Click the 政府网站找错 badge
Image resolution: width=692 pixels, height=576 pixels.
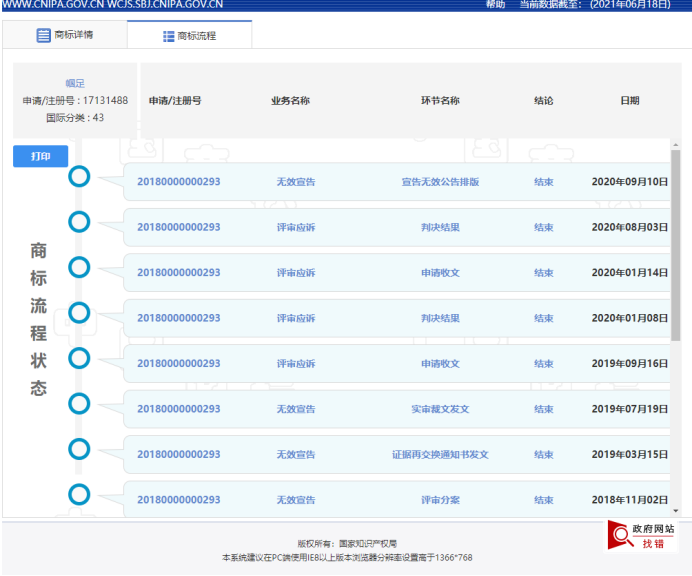pos(640,535)
